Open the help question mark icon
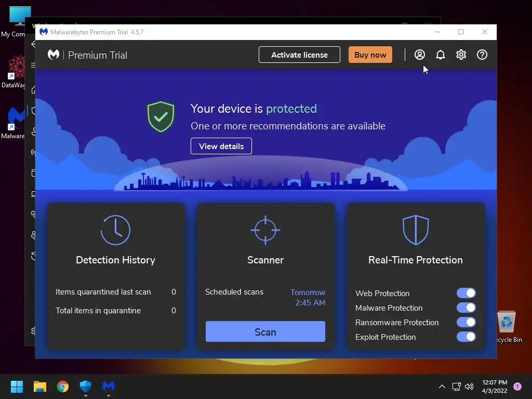This screenshot has width=532, height=399. [482, 55]
